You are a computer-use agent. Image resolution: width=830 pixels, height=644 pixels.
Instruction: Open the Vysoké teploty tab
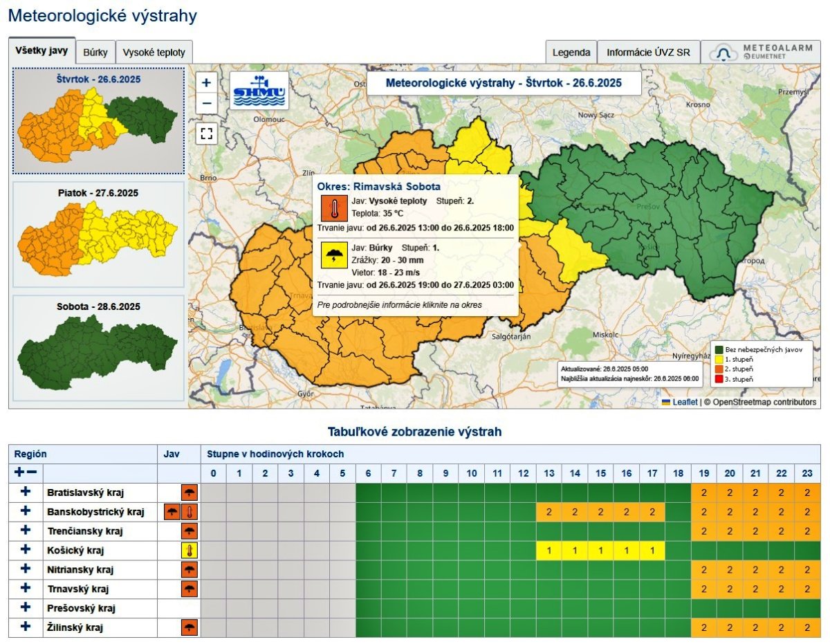pyautogui.click(x=154, y=52)
